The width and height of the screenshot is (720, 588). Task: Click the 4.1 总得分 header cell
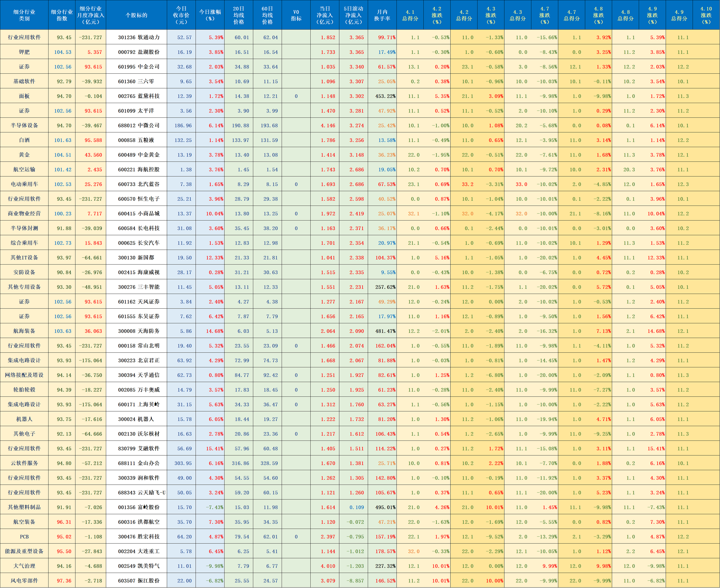point(410,15)
